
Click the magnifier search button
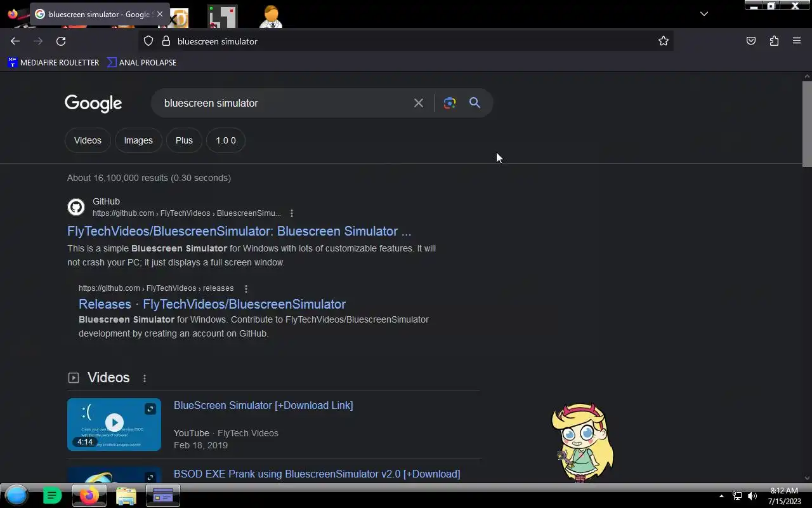(475, 103)
